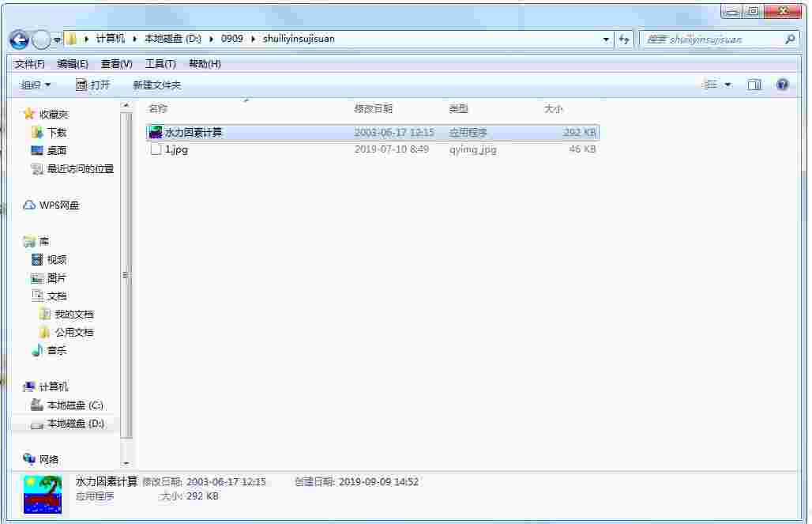The image size is (812, 524).
Task: Click the 水力因素计算 application icon
Action: click(x=156, y=132)
